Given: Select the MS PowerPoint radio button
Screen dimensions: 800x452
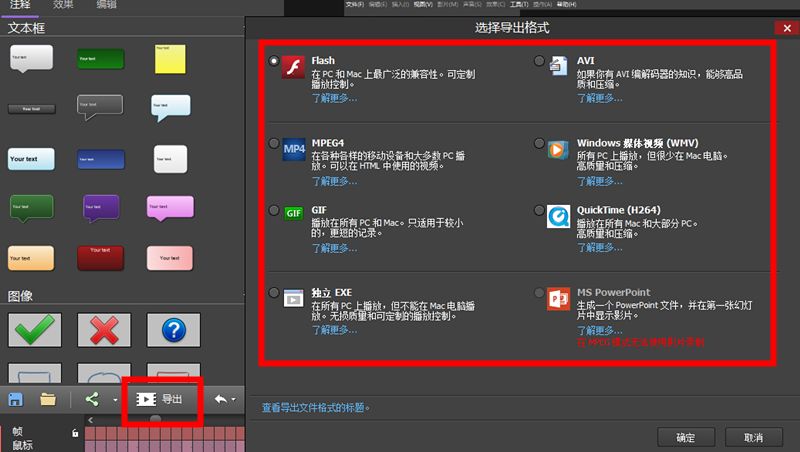Looking at the screenshot, I should pyautogui.click(x=539, y=292).
